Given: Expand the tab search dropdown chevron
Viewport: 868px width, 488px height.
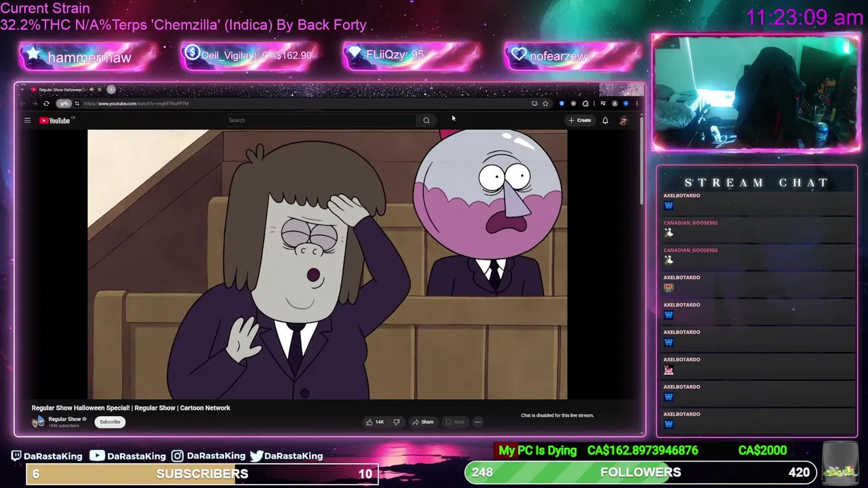Looking at the screenshot, I should [x=22, y=89].
